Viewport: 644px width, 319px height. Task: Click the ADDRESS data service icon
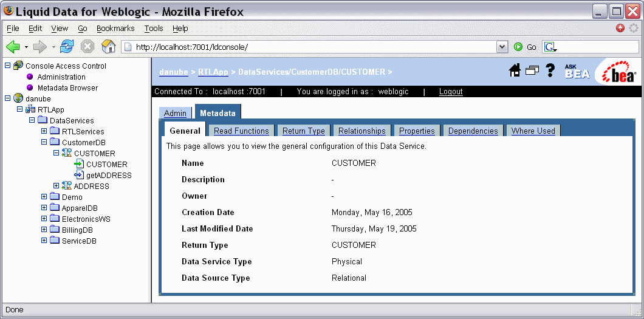pos(67,186)
